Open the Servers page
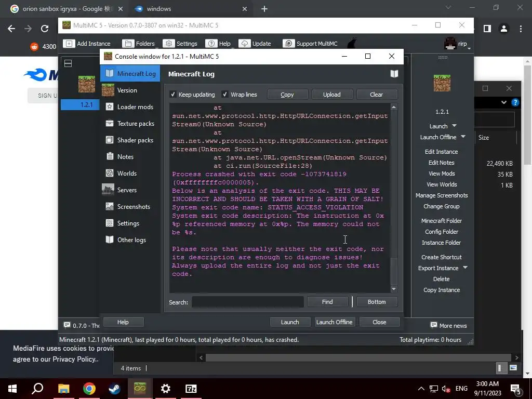532x399 pixels. (130, 190)
